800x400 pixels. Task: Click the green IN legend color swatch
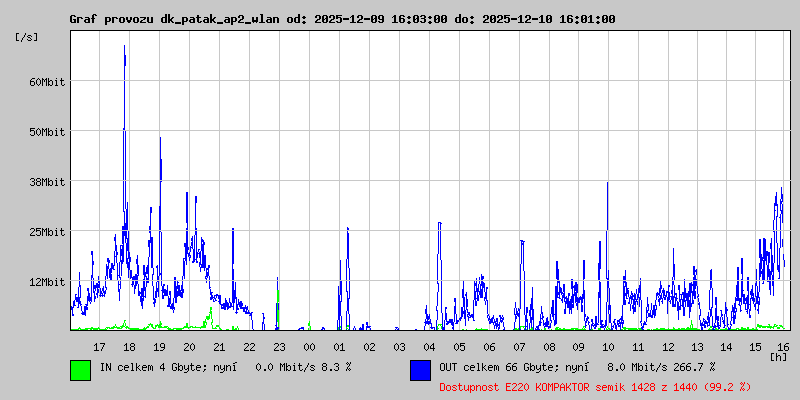[81, 370]
